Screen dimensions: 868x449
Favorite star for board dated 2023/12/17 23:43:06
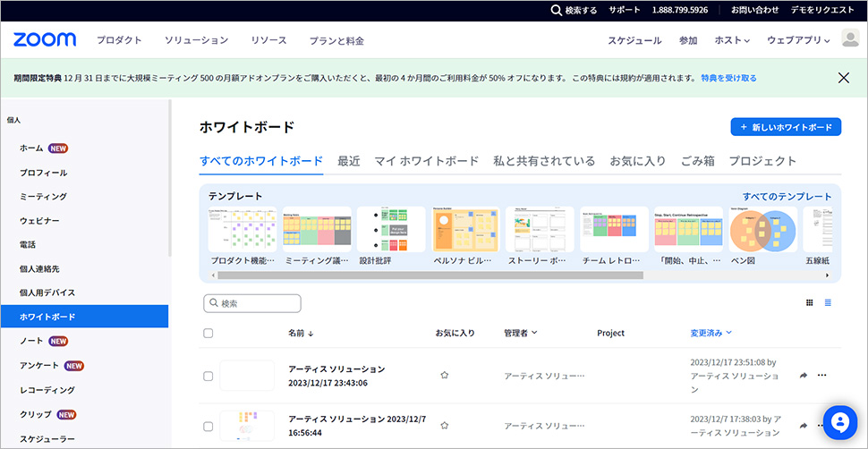pos(444,376)
